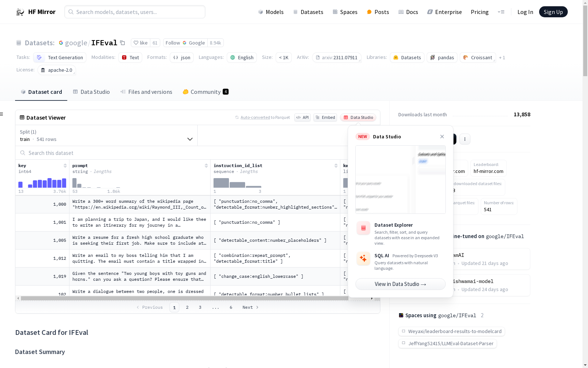Open the API button in the Dataset Viewer

pos(302,117)
